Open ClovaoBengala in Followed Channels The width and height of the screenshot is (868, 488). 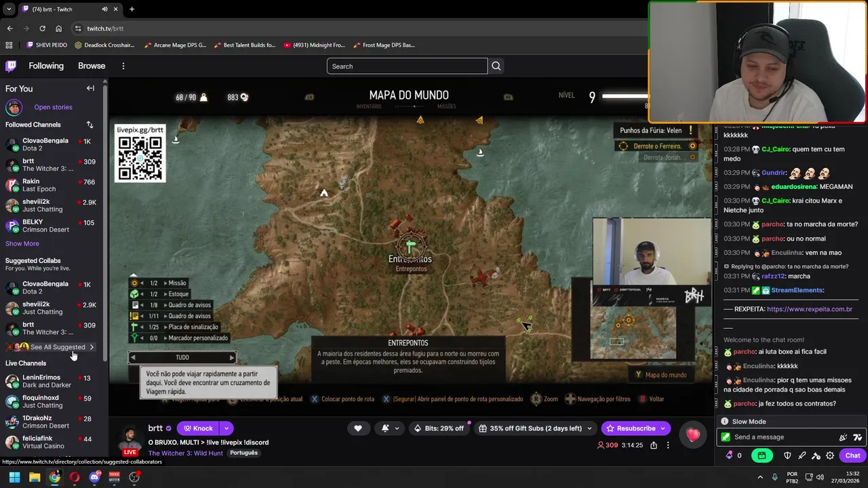point(51,144)
